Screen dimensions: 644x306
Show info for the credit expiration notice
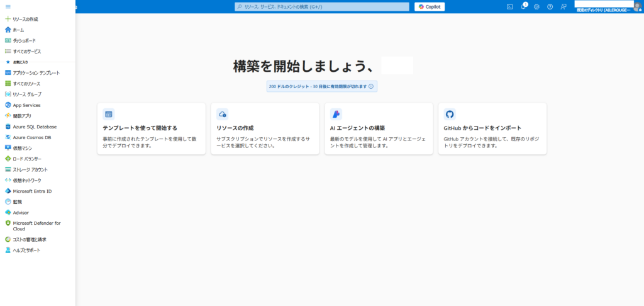tap(371, 86)
